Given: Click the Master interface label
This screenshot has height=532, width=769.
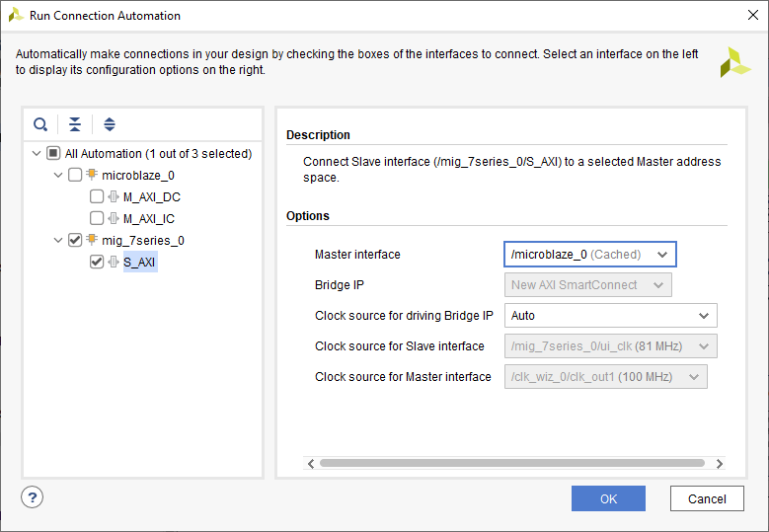Looking at the screenshot, I should (x=357, y=255).
